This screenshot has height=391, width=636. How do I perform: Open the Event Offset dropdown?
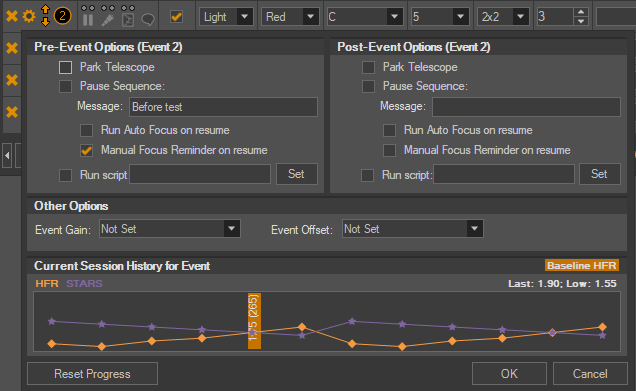(413, 229)
